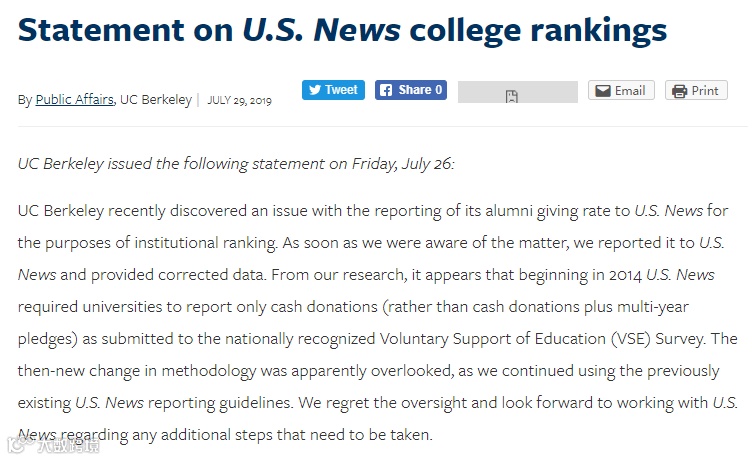Click the "Statement on" headline text
752x460 pixels.
124,31
